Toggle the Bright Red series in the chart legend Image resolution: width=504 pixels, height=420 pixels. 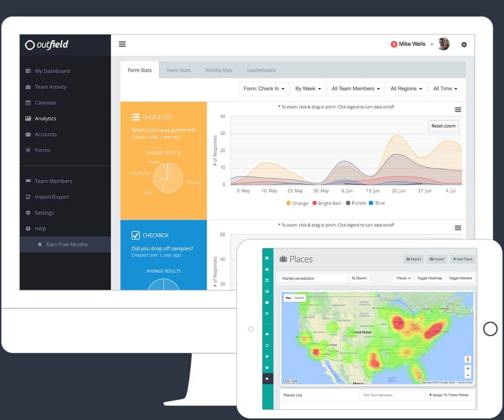(x=326, y=203)
